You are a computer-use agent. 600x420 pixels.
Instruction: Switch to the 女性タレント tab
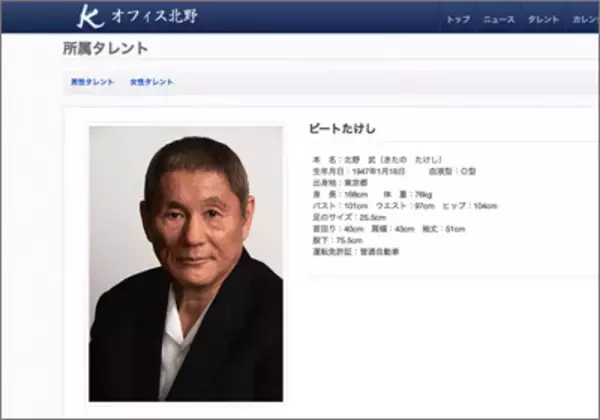point(151,82)
